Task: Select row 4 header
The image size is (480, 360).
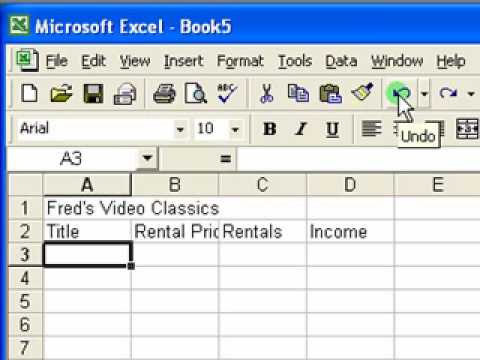Action: coord(25,278)
